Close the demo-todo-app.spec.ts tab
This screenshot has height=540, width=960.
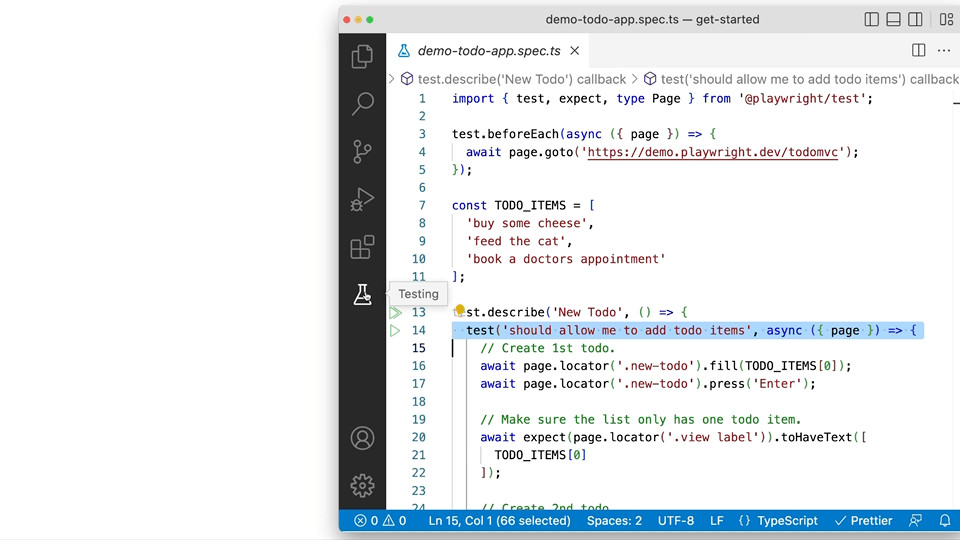coord(574,51)
